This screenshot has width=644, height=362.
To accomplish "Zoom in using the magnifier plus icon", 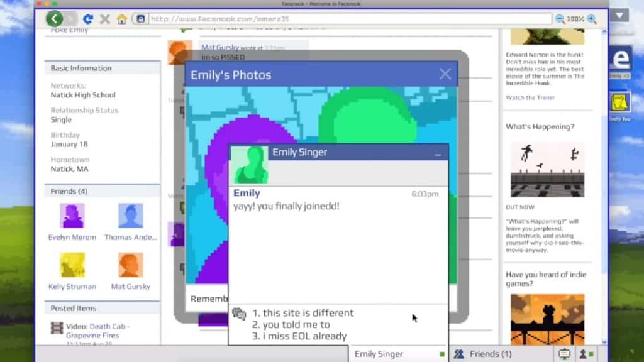I will pyautogui.click(x=592, y=18).
